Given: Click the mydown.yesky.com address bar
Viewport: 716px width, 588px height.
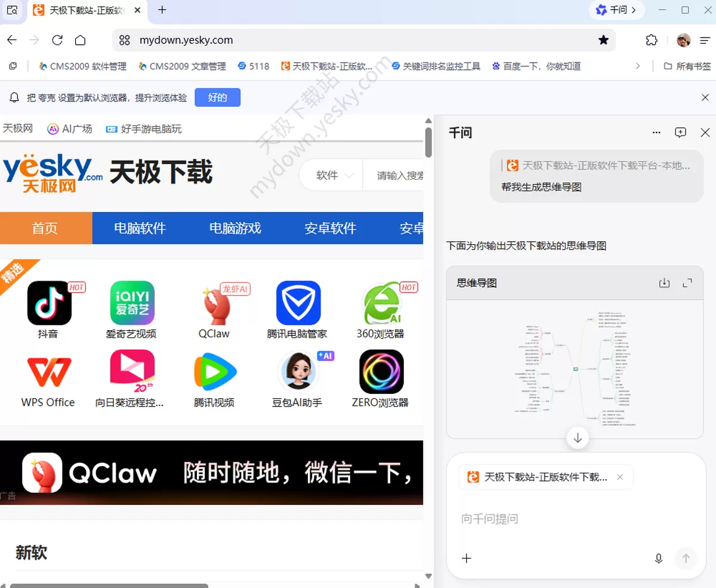Looking at the screenshot, I should tap(364, 40).
